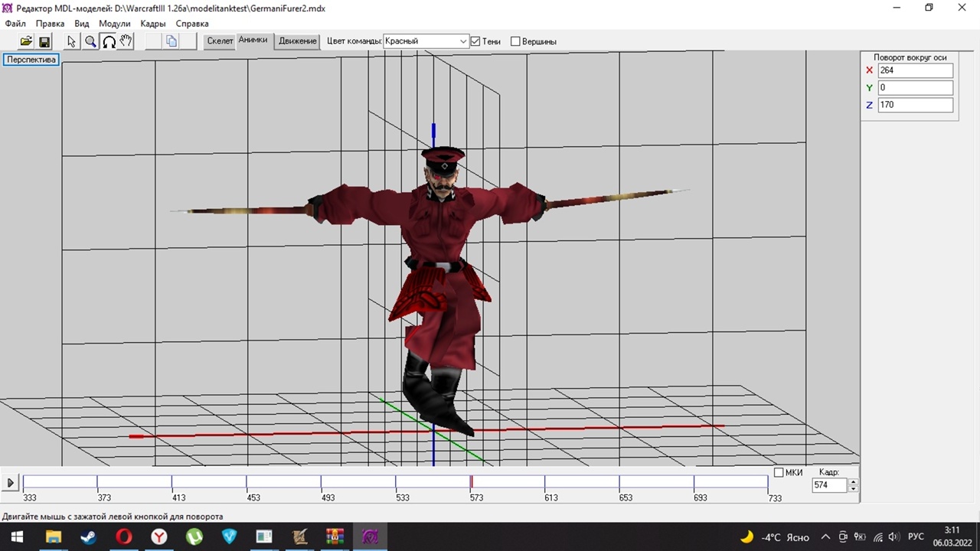Open the blue shield app in taskbar
The height and width of the screenshot is (551, 980).
tap(230, 536)
